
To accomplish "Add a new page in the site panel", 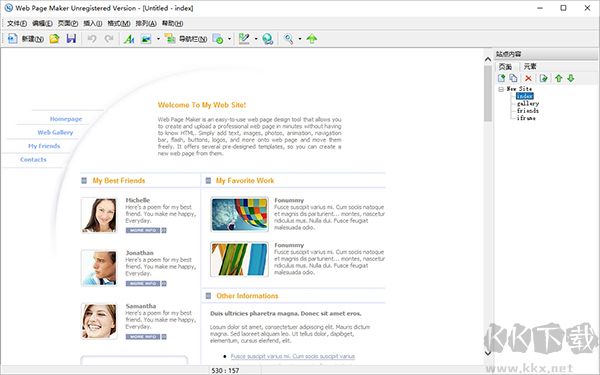I will (501, 78).
